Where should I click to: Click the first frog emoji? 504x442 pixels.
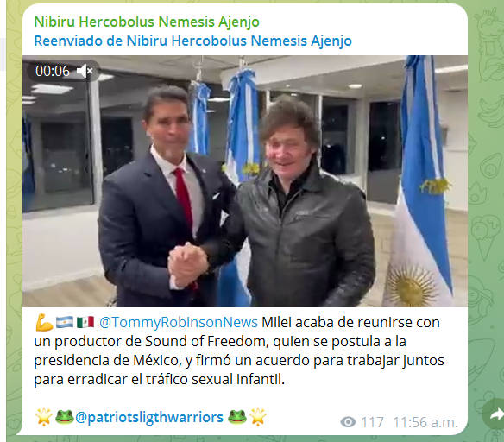pos(64,417)
